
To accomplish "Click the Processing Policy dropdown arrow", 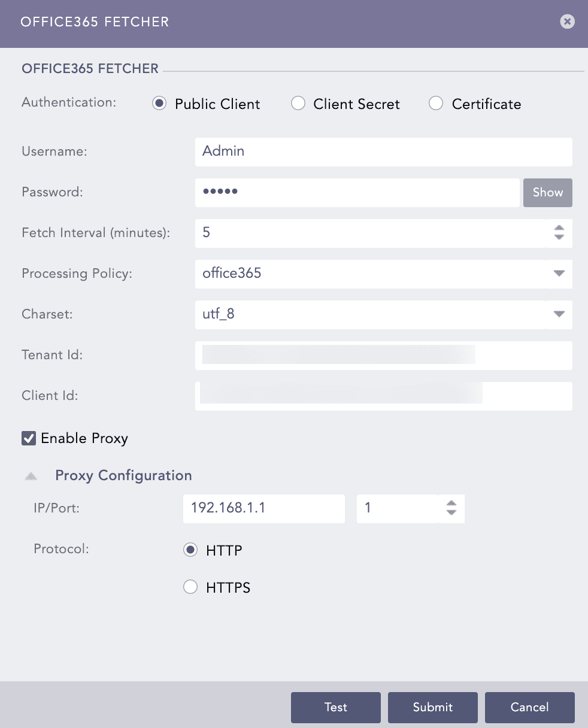I will (559, 274).
